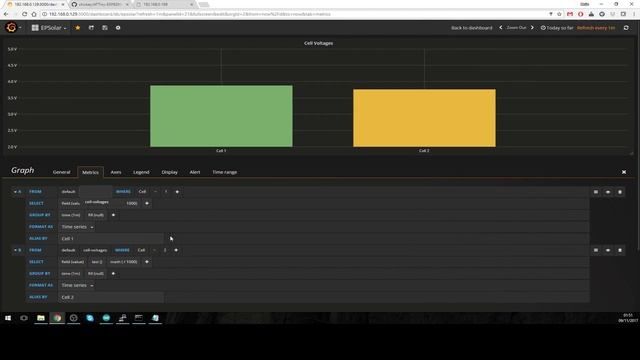Viewport: 640px width, 360px height.
Task: Open query A's options hamburger menu
Action: pos(596,192)
